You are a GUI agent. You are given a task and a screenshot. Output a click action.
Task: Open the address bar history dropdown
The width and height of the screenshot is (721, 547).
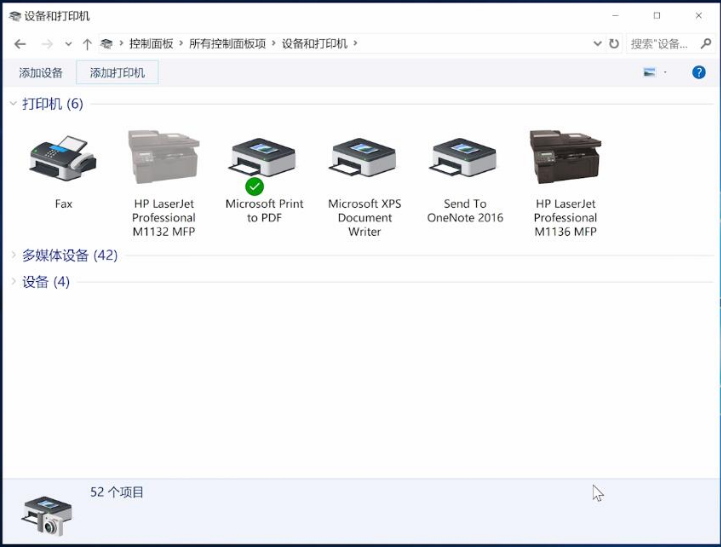[597, 44]
